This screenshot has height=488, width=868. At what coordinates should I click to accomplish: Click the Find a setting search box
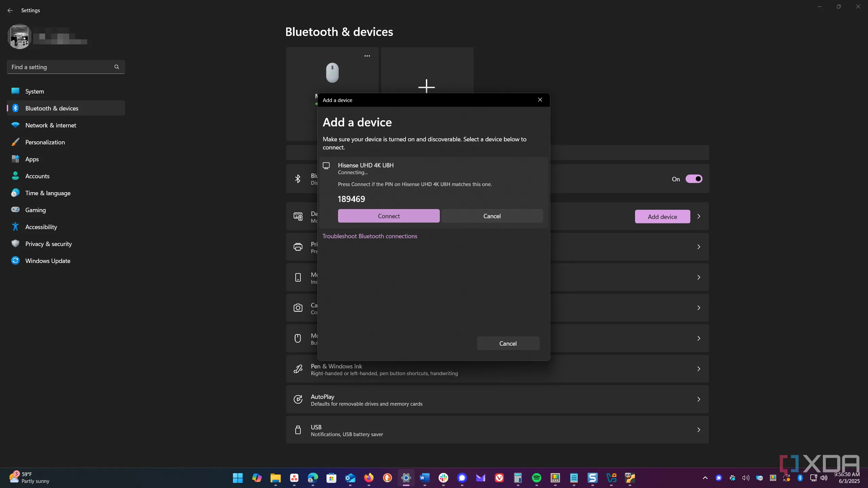(66, 67)
